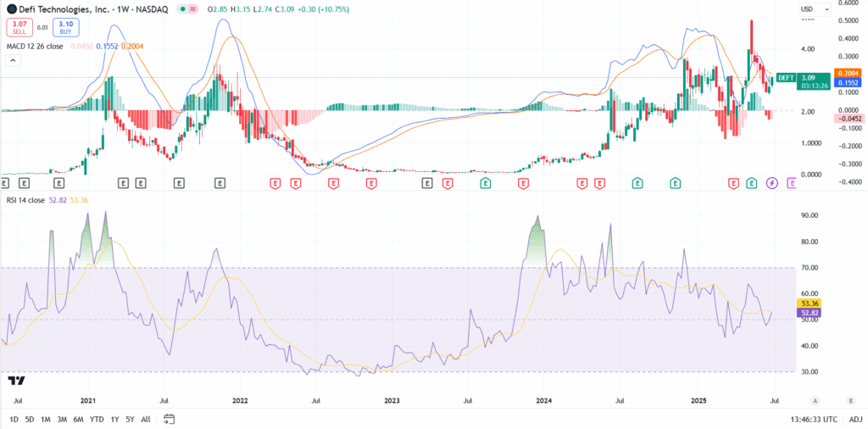The image size is (868, 429).
Task: Click the purple 52.82 RSI axis label
Action: 810,312
